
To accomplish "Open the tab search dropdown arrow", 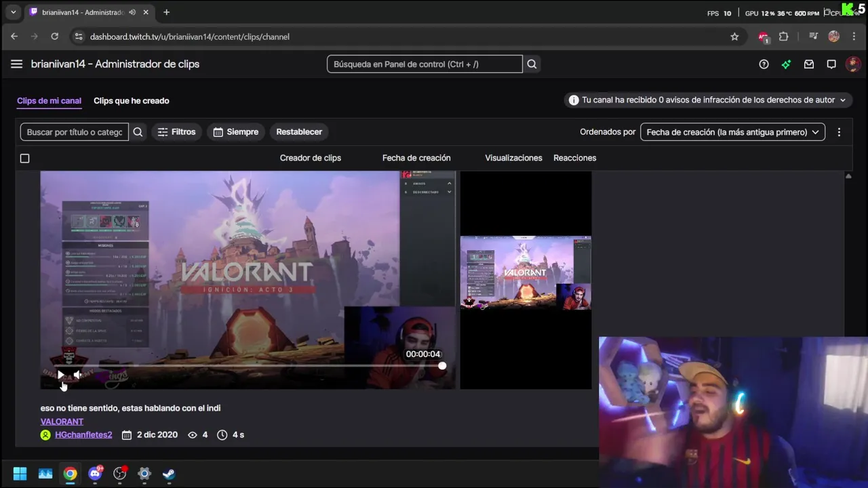I will tap(13, 12).
